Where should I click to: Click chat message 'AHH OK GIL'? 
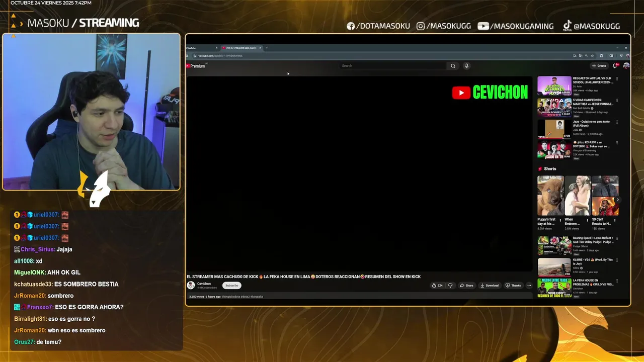coord(64,273)
